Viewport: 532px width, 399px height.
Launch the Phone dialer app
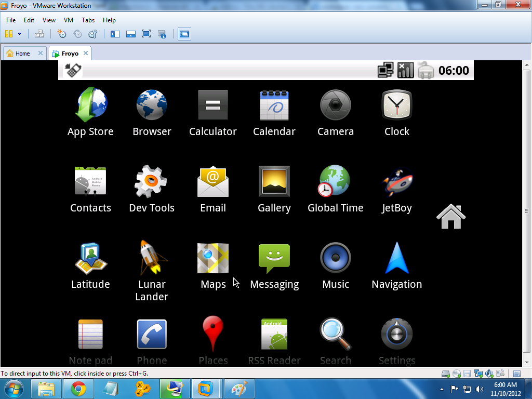152,341
